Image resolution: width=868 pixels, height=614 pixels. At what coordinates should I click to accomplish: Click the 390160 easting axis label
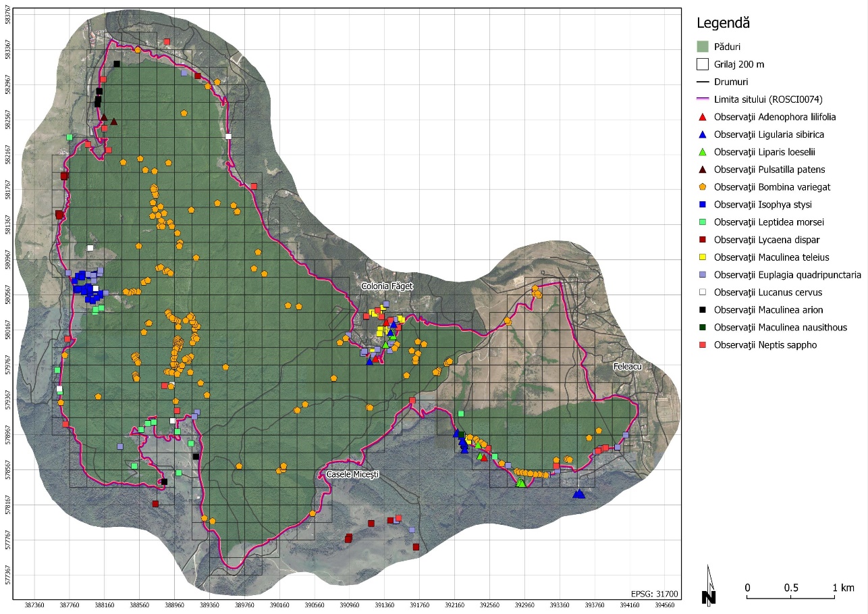[279, 606]
